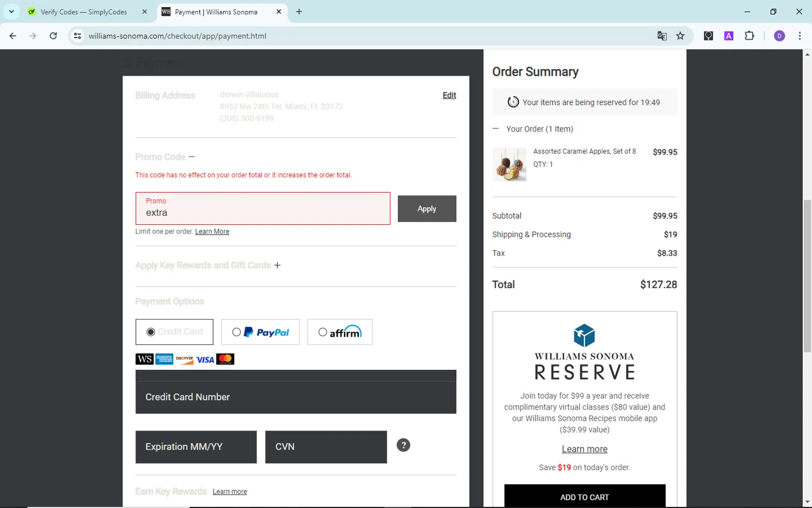
Task: Click the address bar URL
Action: point(178,36)
